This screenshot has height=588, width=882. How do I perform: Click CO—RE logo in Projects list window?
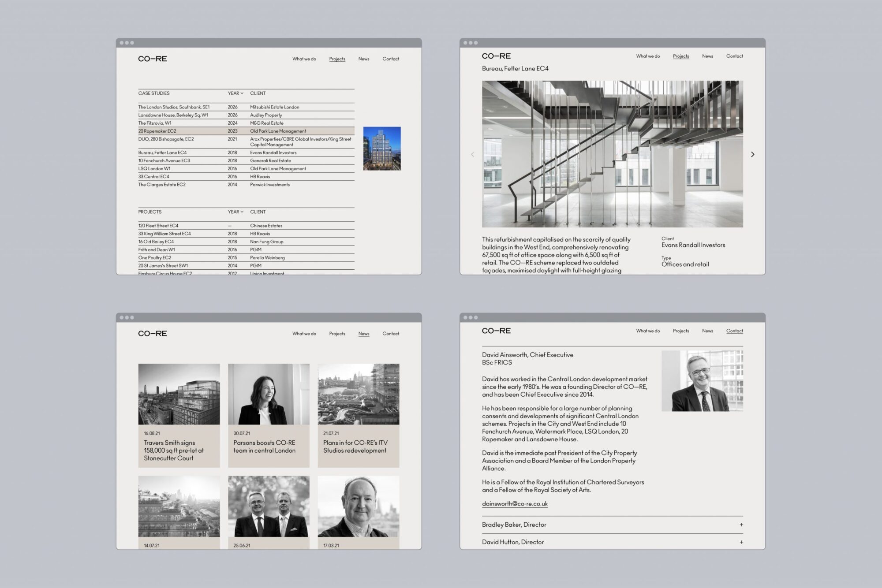pos(153,59)
